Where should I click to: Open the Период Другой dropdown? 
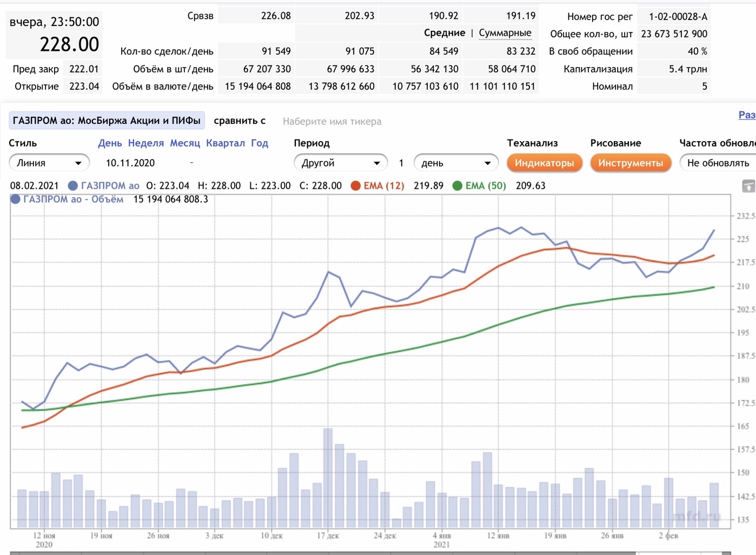click(x=341, y=163)
